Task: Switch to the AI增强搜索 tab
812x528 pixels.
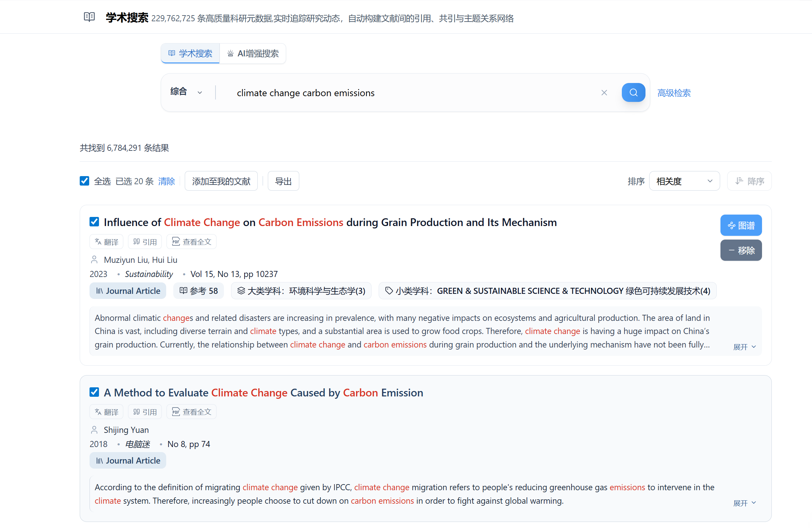Action: 253,54
